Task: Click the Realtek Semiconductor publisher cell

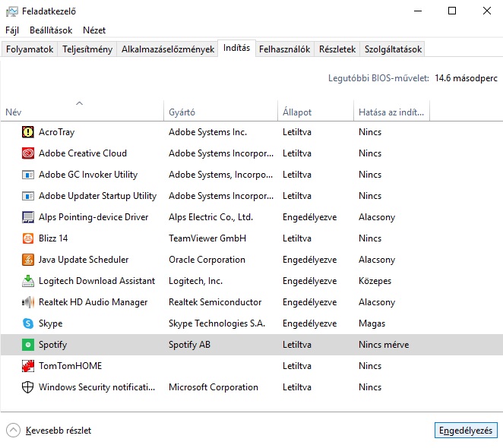Action: click(215, 302)
